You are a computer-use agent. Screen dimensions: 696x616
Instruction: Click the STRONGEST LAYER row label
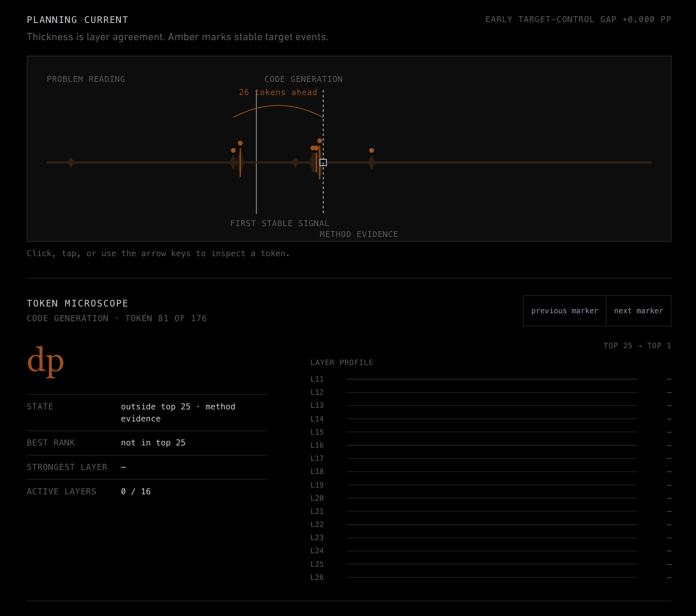coord(67,467)
